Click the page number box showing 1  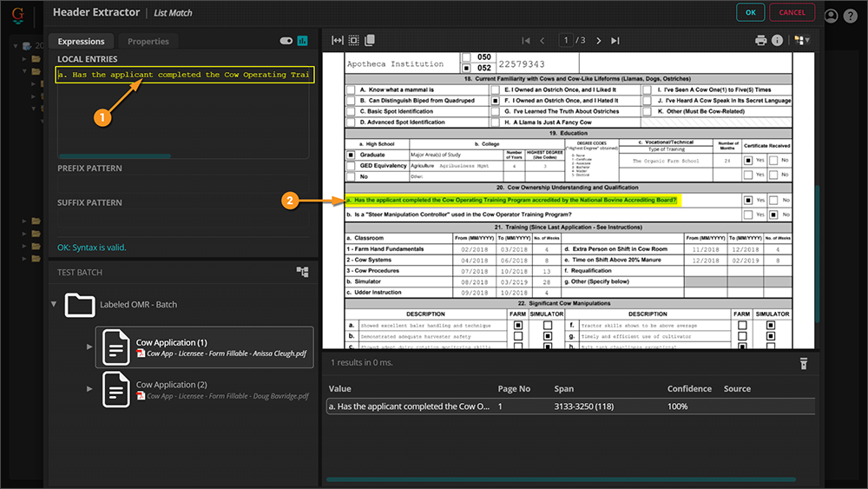(565, 40)
